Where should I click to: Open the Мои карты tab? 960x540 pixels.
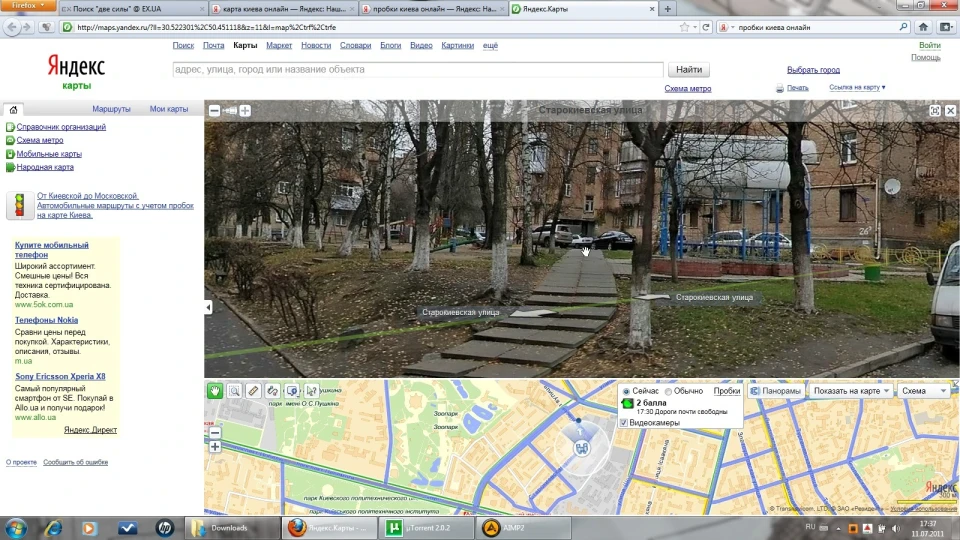click(169, 109)
